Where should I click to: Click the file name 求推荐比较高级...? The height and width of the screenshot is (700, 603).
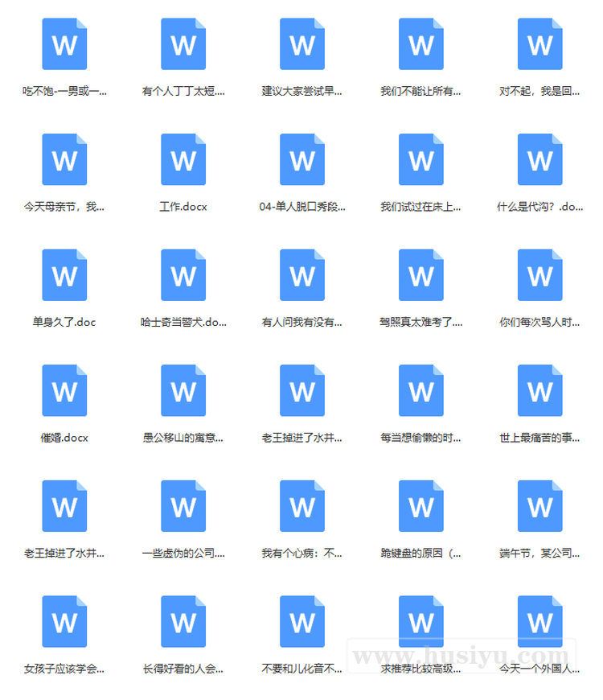pos(421,669)
